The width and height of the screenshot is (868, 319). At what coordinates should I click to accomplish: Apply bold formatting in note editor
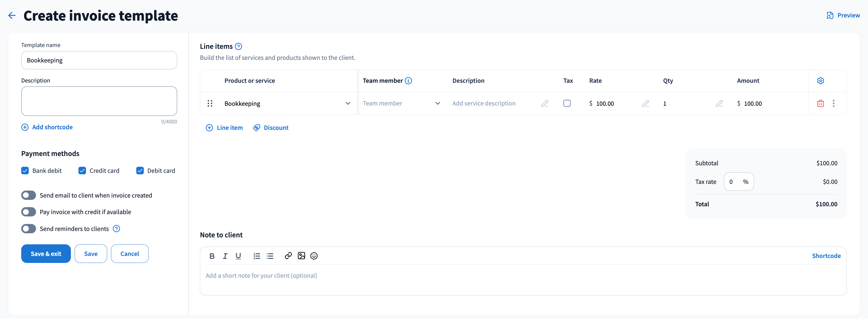pos(212,256)
